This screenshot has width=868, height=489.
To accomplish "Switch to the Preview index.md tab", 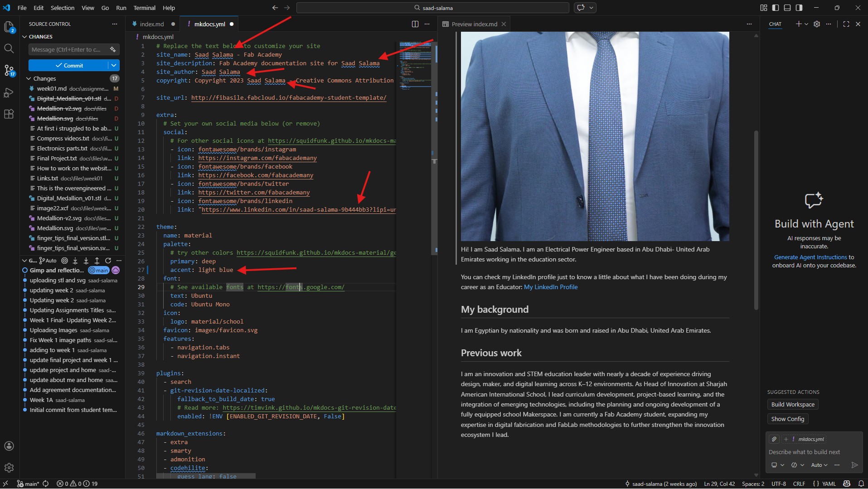I will 474,24.
